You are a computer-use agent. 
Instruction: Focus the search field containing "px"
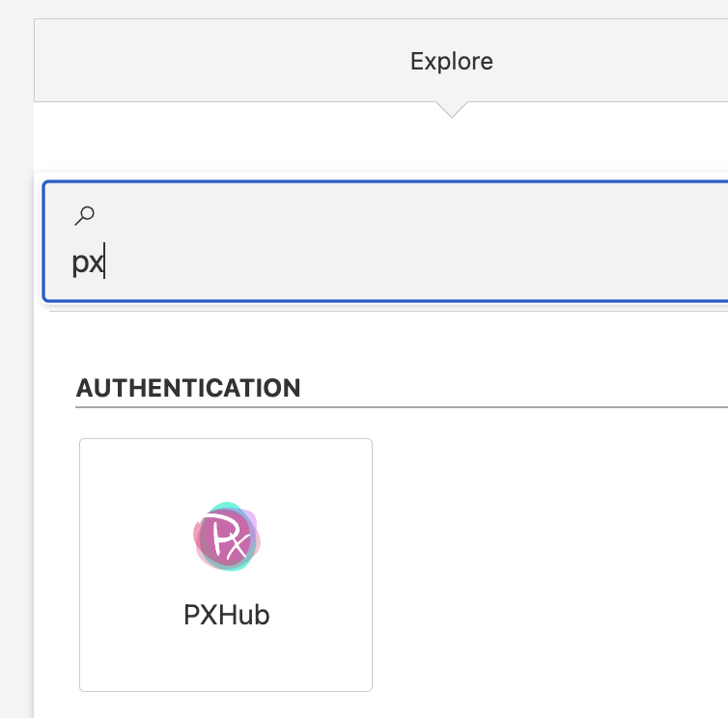pos(385,241)
